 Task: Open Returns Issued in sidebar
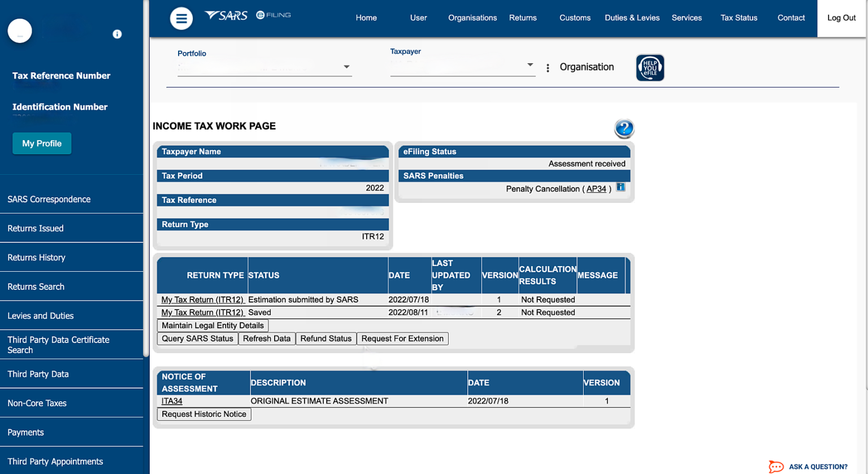point(72,228)
